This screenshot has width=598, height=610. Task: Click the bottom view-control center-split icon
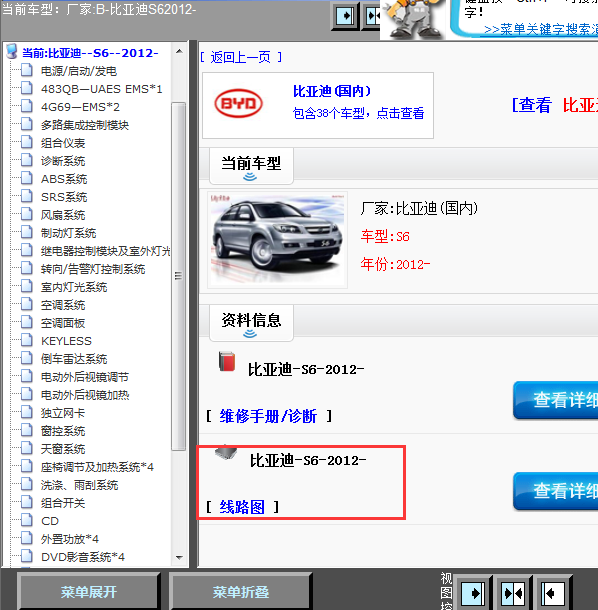(x=513, y=593)
